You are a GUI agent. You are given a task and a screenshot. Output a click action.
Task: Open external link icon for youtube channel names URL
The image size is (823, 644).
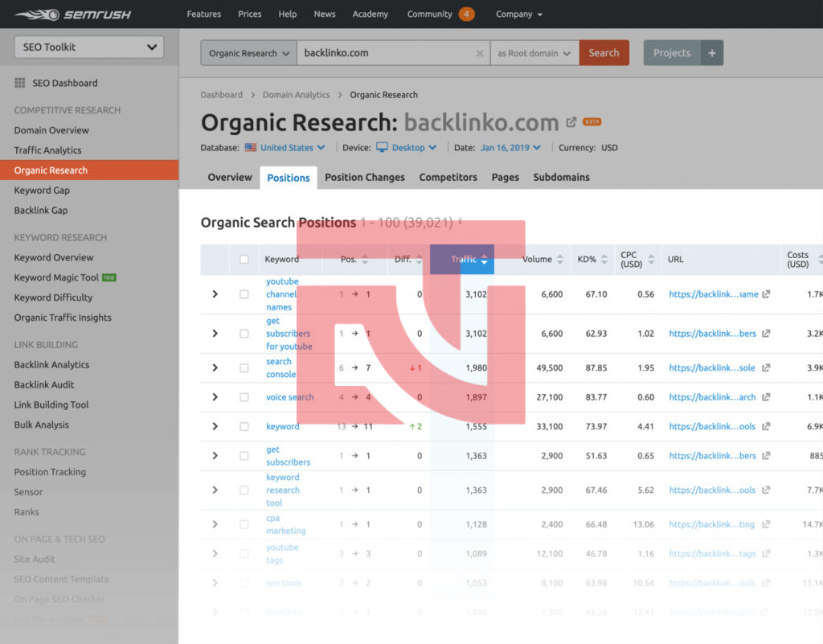pyautogui.click(x=766, y=294)
